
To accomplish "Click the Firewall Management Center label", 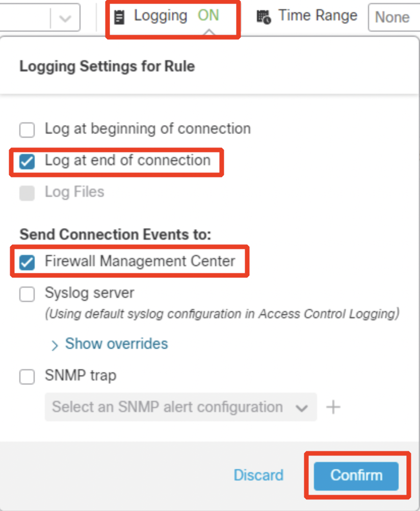I will pyautogui.click(x=140, y=261).
